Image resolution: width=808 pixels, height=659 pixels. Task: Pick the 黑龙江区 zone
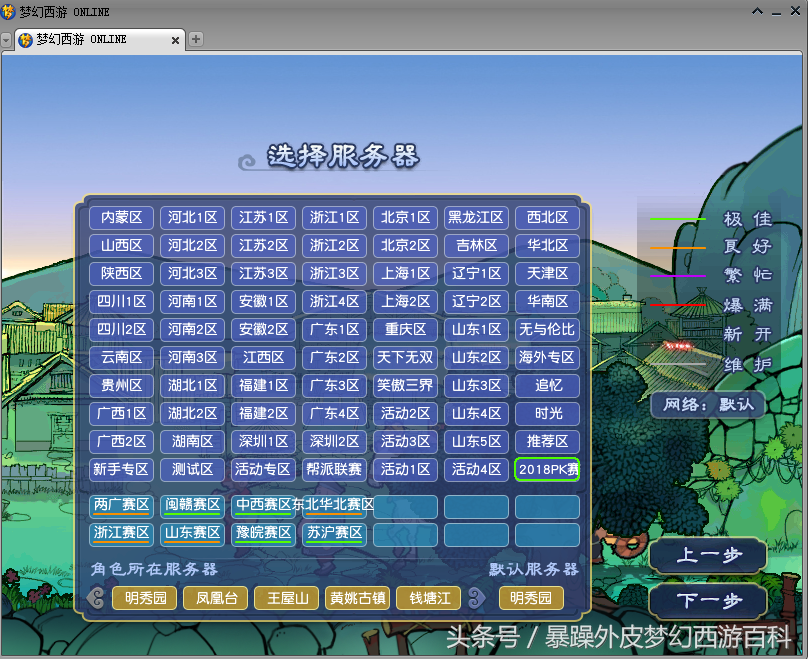[x=476, y=217]
